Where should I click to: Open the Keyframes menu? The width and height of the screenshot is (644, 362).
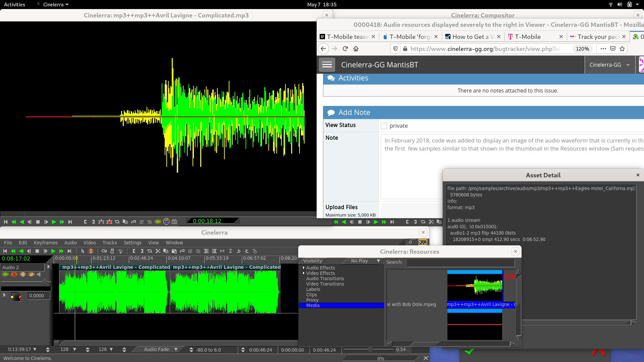(x=46, y=243)
